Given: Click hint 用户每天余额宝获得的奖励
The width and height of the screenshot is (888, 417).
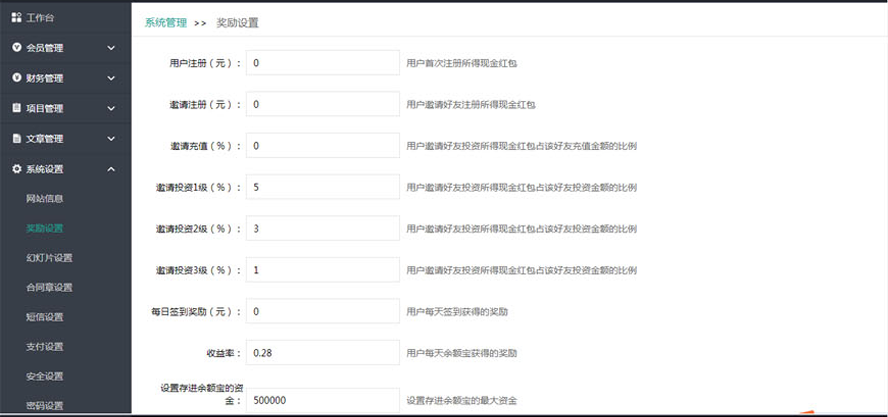Looking at the screenshot, I should coord(462,353).
